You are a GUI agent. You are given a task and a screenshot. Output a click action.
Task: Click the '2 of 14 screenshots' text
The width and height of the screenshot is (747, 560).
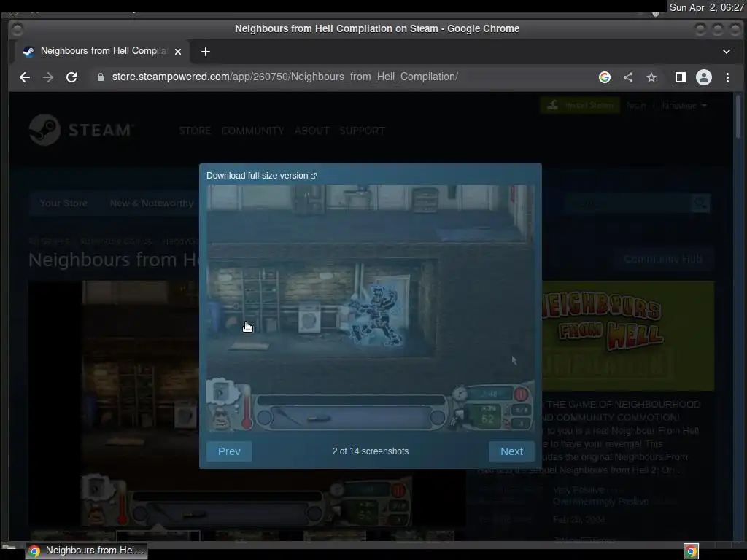(x=370, y=451)
